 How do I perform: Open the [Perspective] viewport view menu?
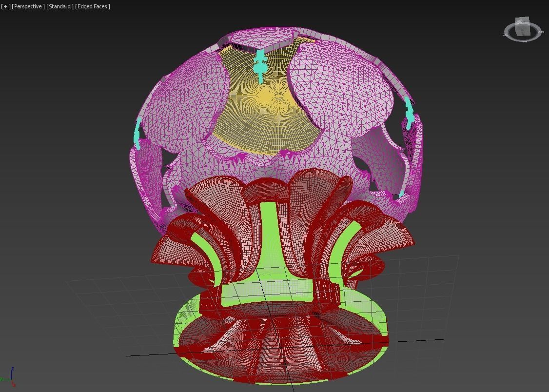(x=28, y=6)
